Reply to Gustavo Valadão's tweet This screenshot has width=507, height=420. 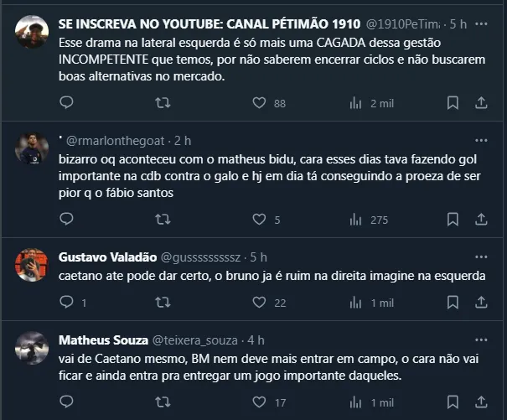point(67,302)
